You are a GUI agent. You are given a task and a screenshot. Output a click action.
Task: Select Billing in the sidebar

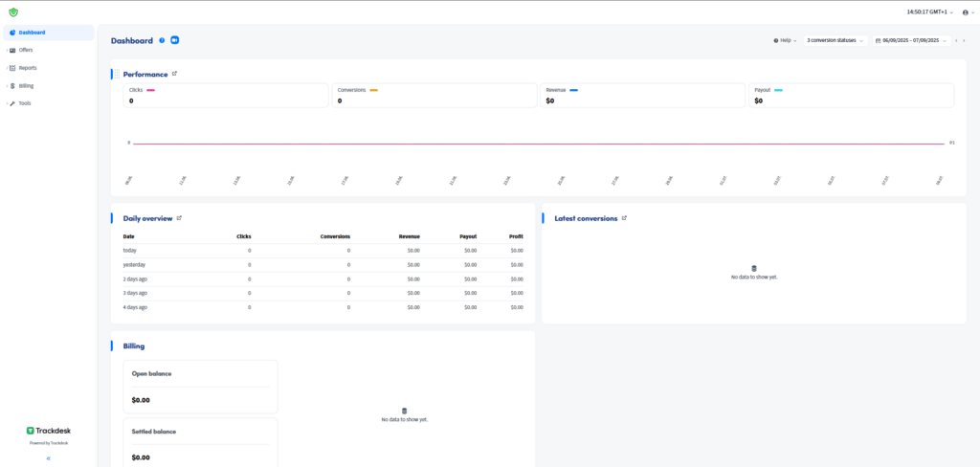pos(26,85)
